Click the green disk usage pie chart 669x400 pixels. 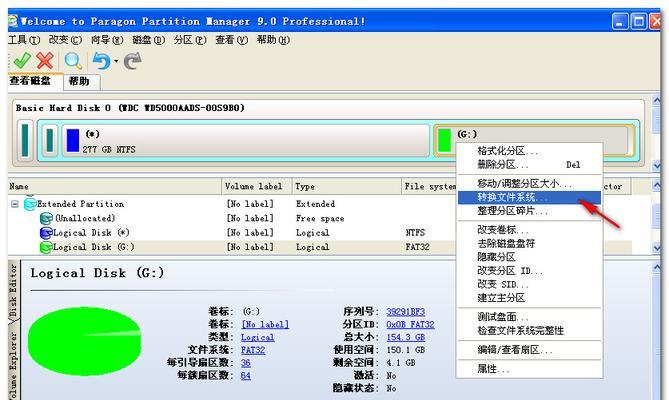tap(84, 341)
